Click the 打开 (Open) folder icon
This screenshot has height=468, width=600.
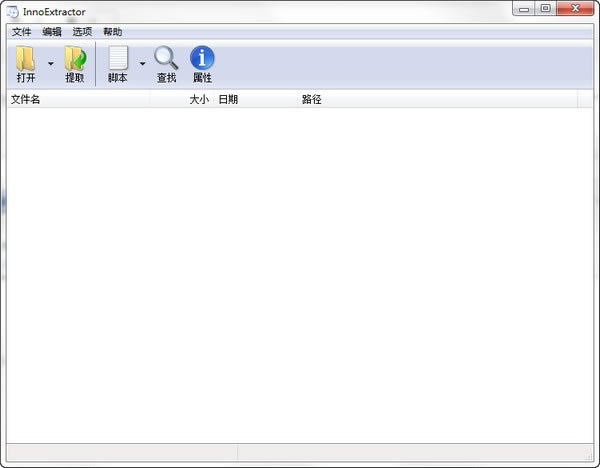[26, 59]
